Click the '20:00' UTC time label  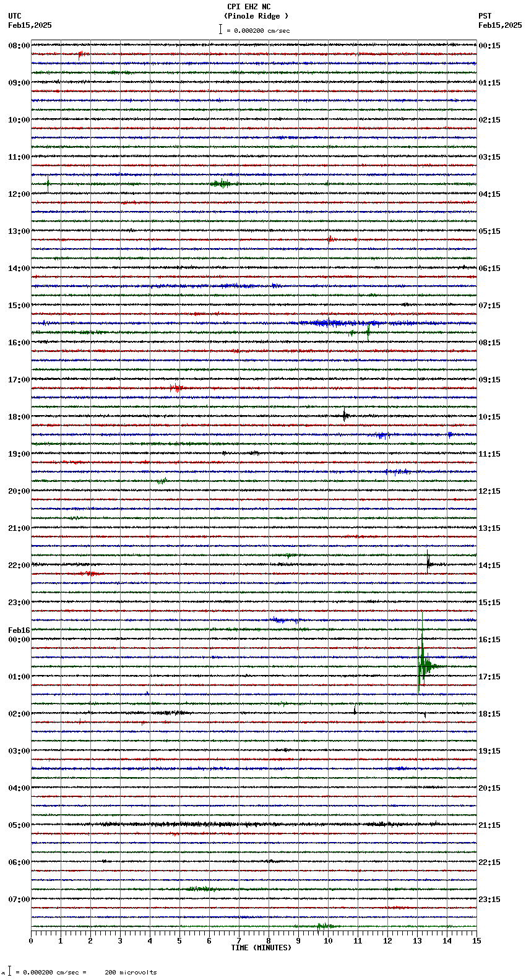19,491
